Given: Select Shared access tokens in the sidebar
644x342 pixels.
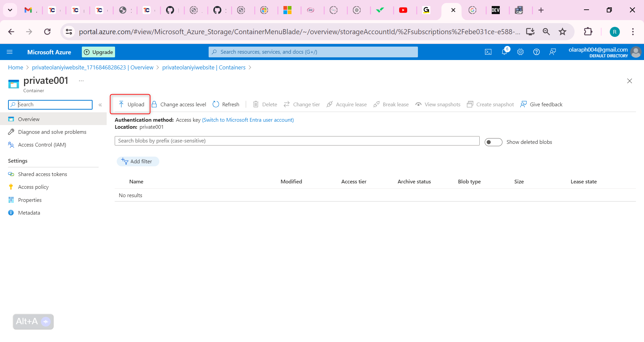Looking at the screenshot, I should point(42,174).
